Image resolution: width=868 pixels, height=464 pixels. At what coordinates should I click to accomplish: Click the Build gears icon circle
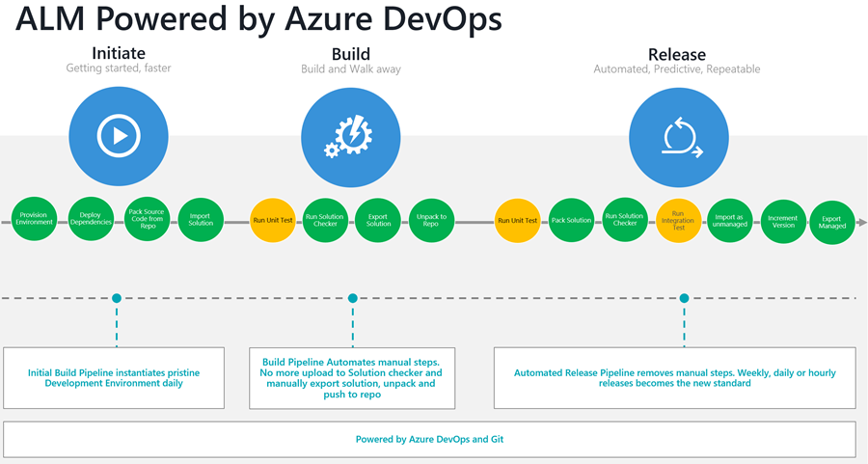[x=350, y=137]
